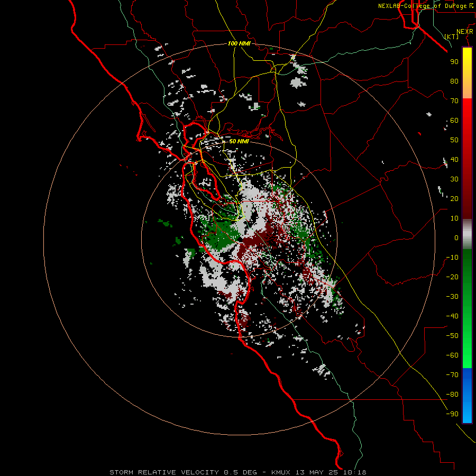Click the "-40" scale value
Viewport: 476px width, 476px height.
click(x=452, y=316)
